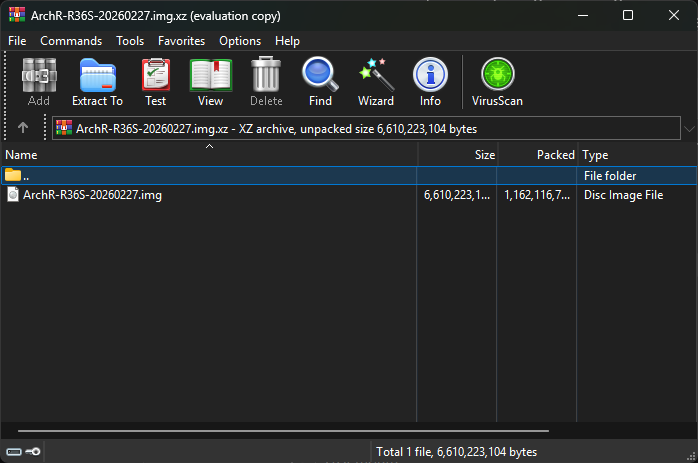Click the horizontal scrollbar of the file list
Viewport: 698px width, 463px height.
click(x=283, y=431)
